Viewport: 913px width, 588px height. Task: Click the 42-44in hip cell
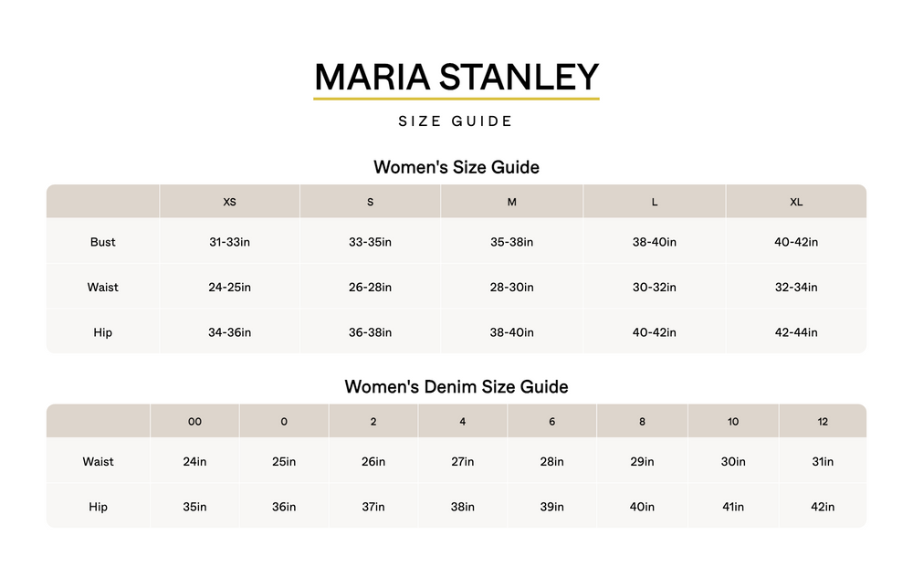[x=796, y=332]
